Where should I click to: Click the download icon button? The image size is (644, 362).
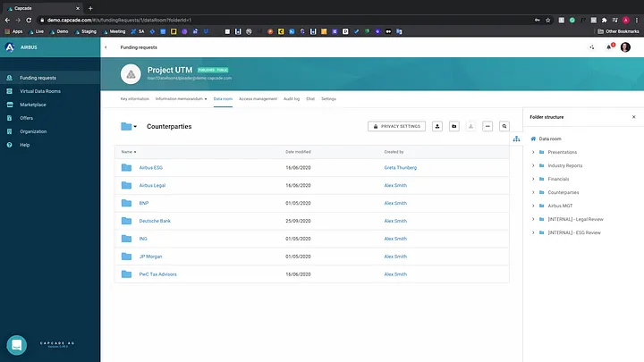(x=471, y=126)
